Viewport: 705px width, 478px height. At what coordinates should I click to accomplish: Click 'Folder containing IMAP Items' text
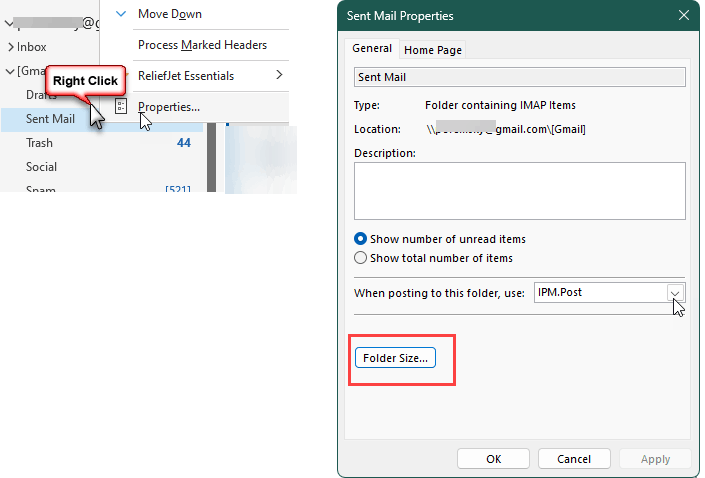tap(500, 105)
